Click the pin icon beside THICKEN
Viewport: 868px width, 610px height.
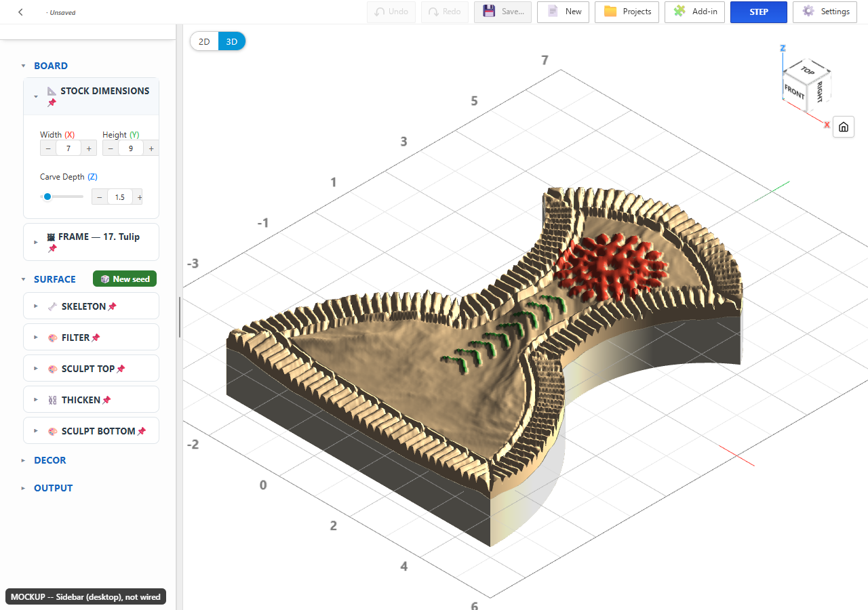[106, 400]
